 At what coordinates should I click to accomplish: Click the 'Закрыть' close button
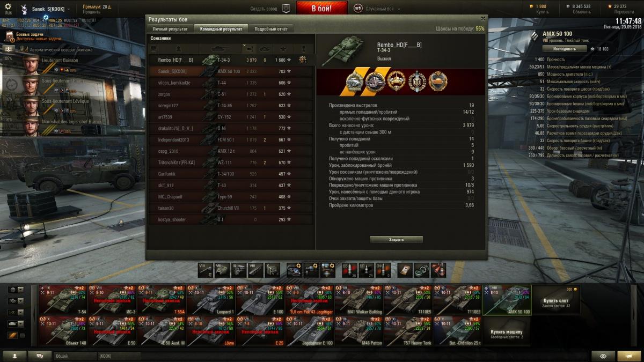(396, 239)
